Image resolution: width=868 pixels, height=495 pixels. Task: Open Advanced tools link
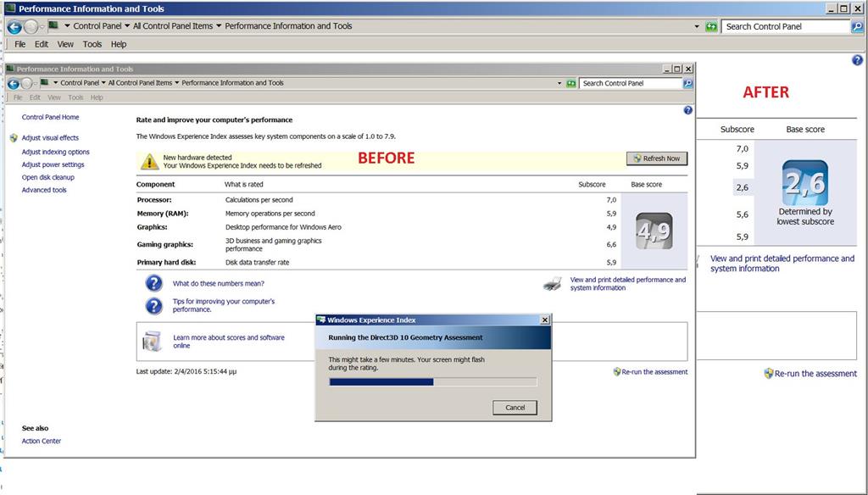44,190
